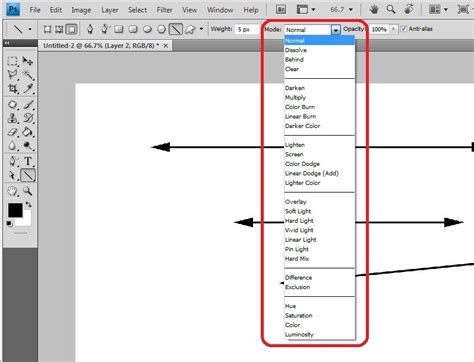Select the Pen tool in toolbox
Image resolution: width=474 pixels, height=362 pixels.
12,161
